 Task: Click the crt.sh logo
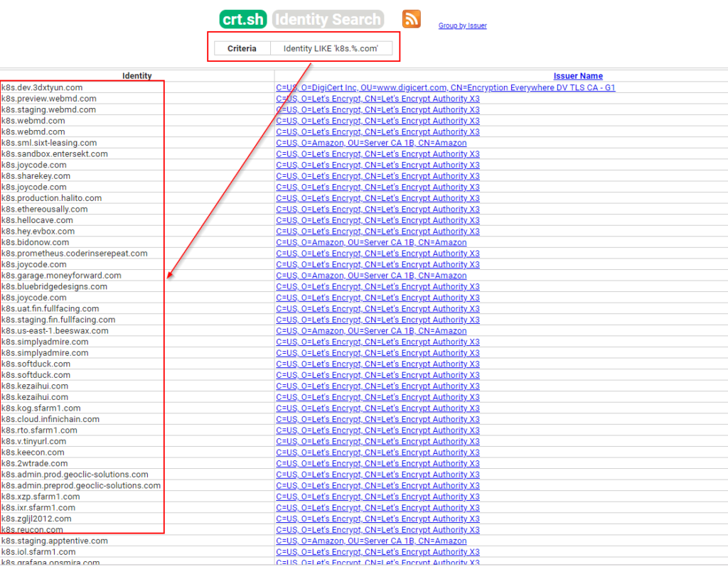click(x=242, y=19)
